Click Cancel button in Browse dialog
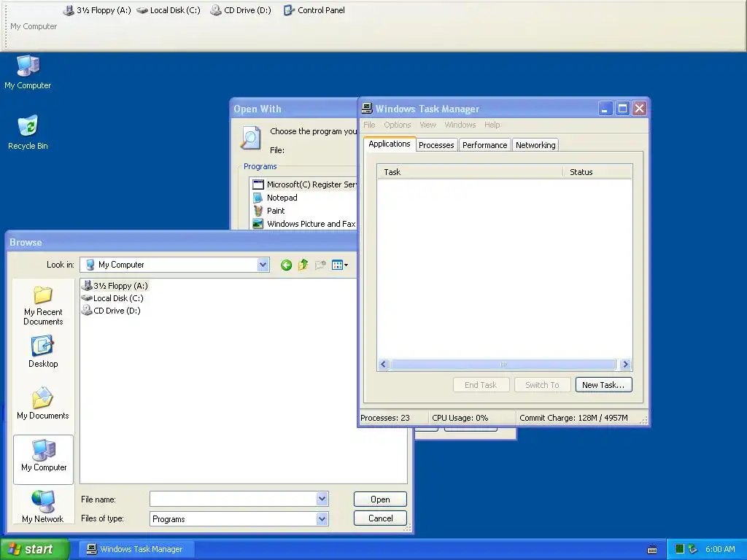747x560 pixels. pyautogui.click(x=380, y=518)
